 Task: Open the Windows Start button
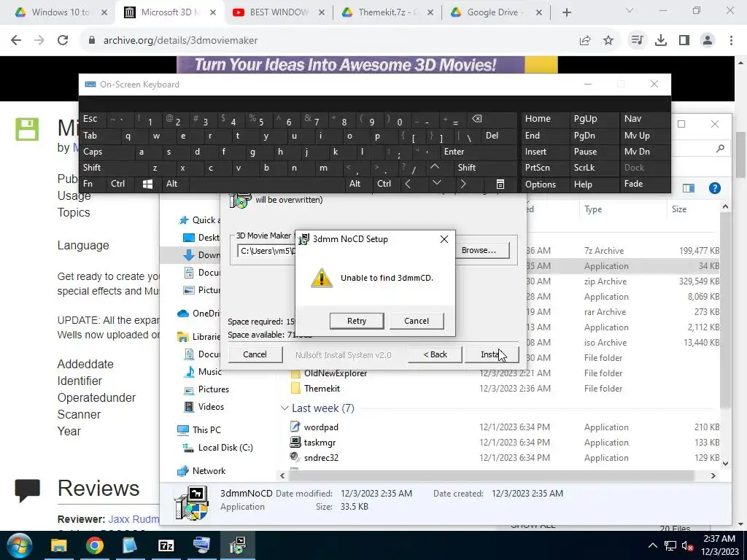tap(20, 545)
